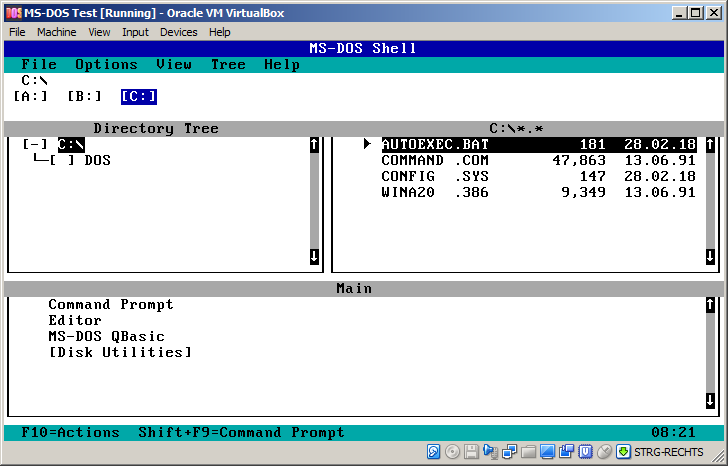Click the file list scrollbar track
The width and height of the screenshot is (728, 466).
tap(710, 201)
